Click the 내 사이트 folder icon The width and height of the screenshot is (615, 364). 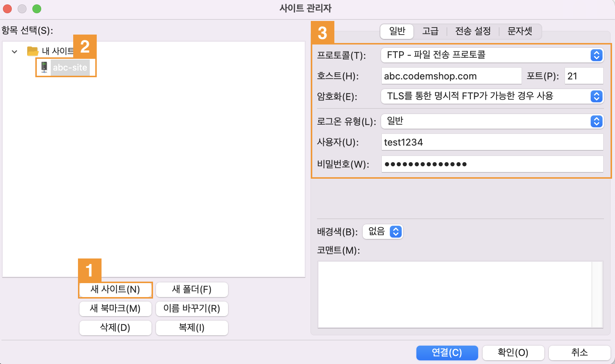click(33, 51)
